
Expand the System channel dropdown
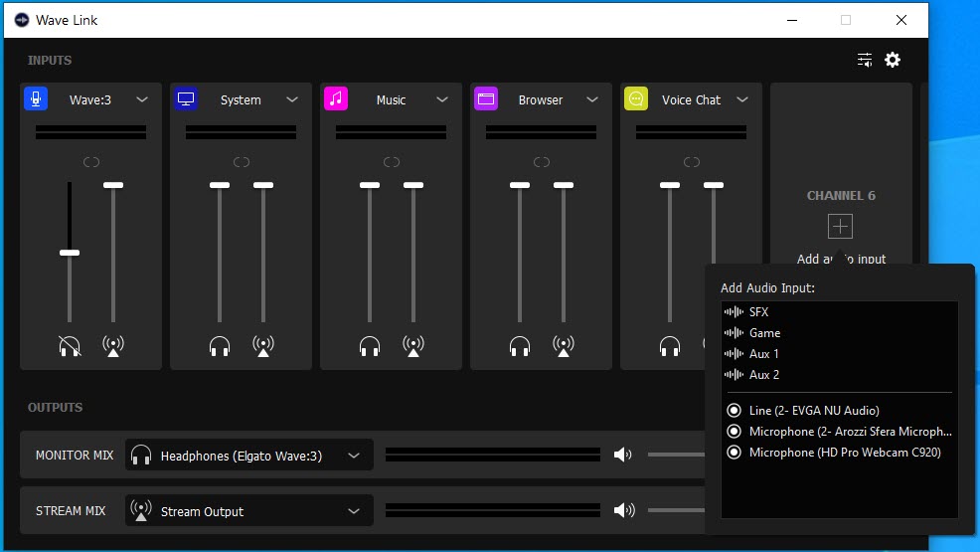(292, 99)
